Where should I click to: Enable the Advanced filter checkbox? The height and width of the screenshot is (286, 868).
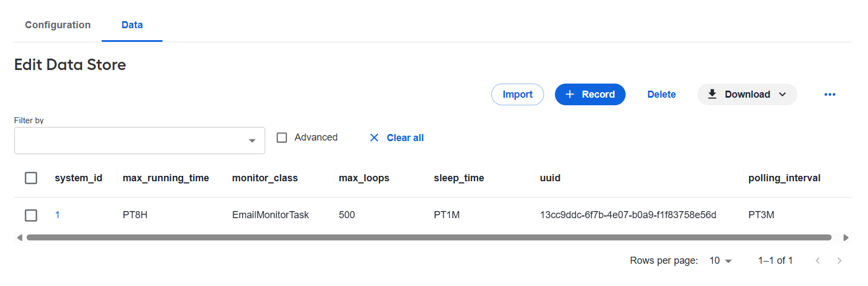pyautogui.click(x=282, y=138)
